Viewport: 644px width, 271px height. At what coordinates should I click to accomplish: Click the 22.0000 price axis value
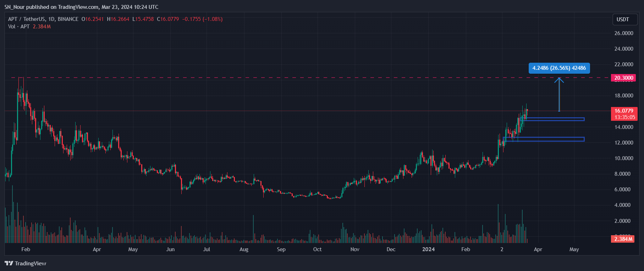coord(624,64)
